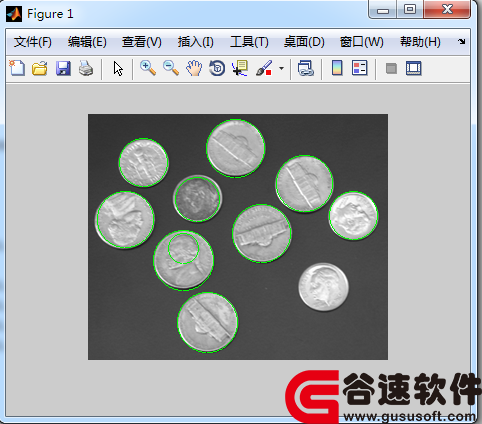
Task: Open the 窗口(W) menu
Action: tap(361, 42)
